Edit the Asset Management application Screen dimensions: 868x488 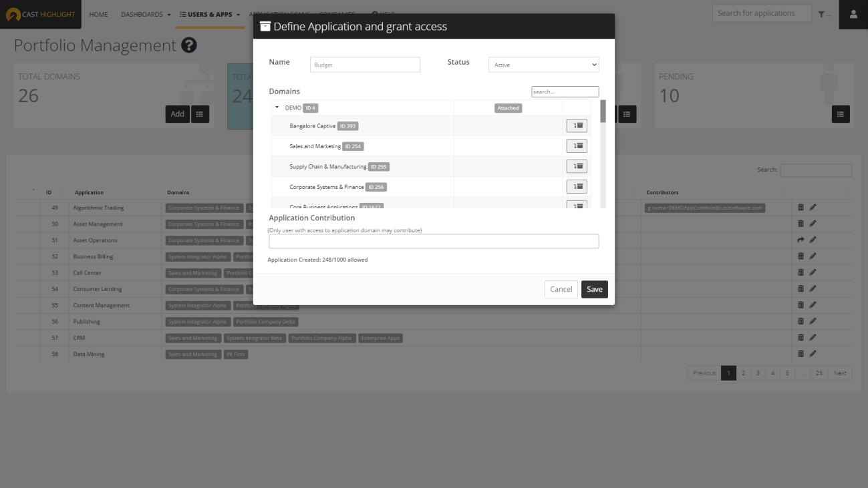(813, 224)
